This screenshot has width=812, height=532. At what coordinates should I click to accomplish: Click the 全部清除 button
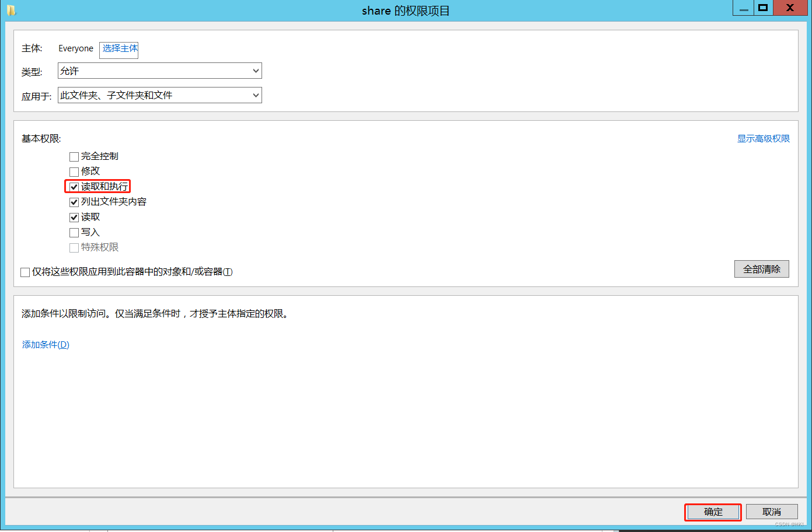point(761,269)
